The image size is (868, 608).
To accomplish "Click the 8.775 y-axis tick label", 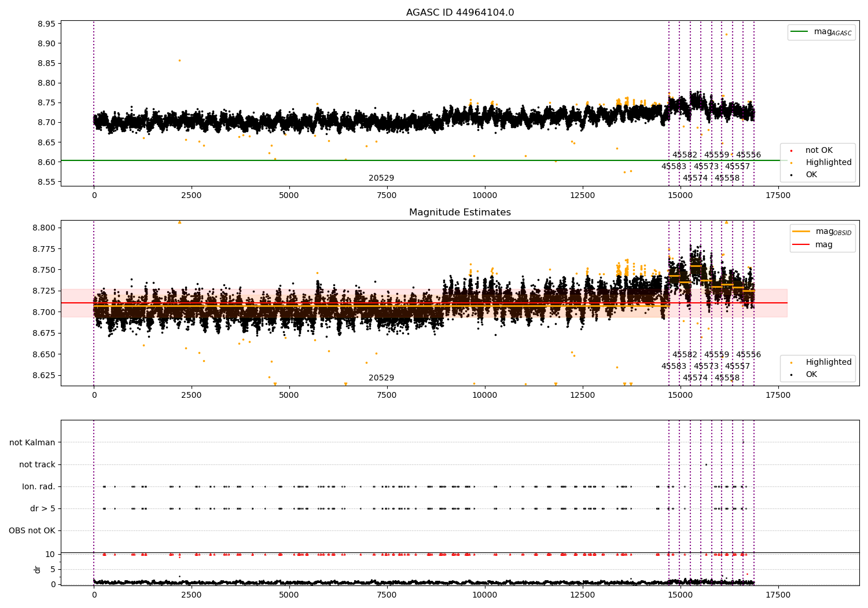I will pyautogui.click(x=44, y=250).
